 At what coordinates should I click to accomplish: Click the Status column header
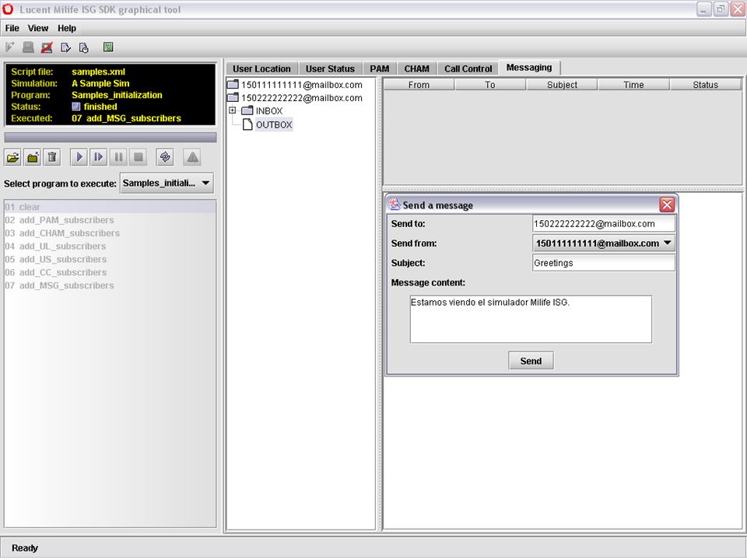point(706,85)
